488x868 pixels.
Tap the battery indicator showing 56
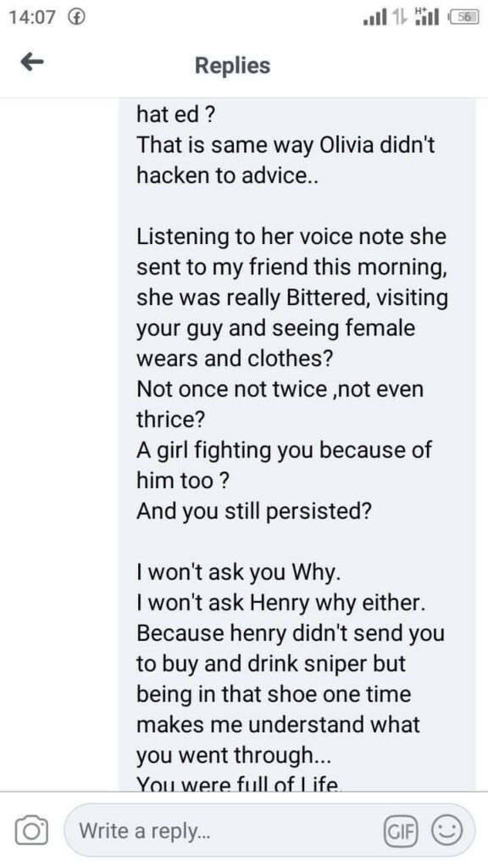[x=463, y=18]
